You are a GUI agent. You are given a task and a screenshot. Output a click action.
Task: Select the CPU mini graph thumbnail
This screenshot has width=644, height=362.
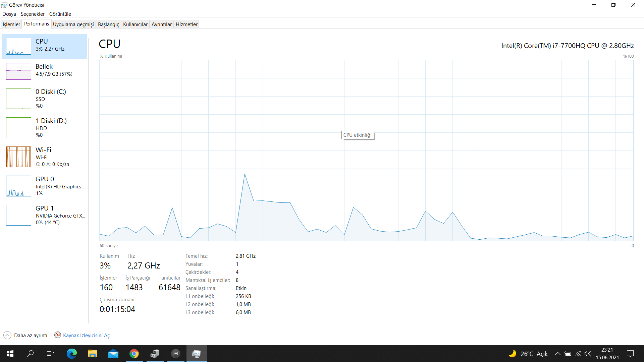tap(18, 46)
